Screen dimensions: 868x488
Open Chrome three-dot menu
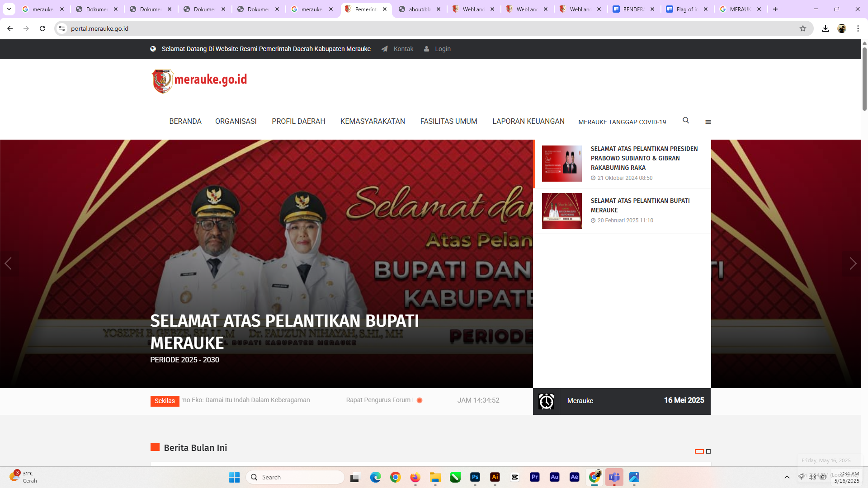[x=858, y=28]
